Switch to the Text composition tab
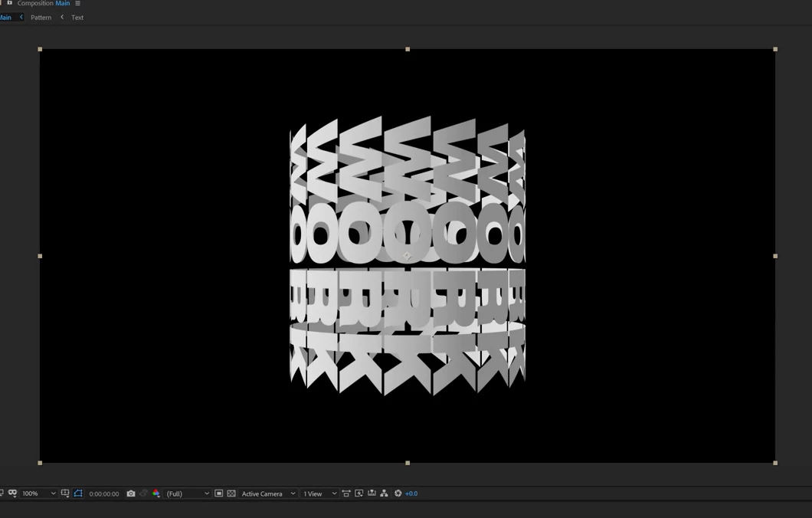Screen dimensions: 812x518 (77, 17)
